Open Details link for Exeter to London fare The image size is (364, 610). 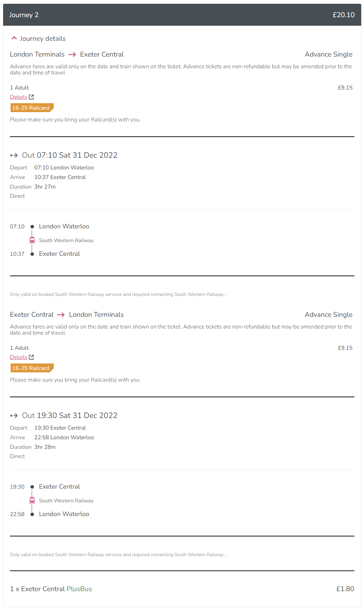[18, 357]
